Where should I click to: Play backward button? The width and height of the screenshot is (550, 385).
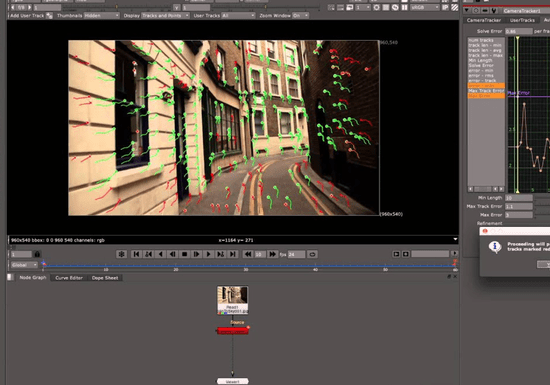pos(160,254)
